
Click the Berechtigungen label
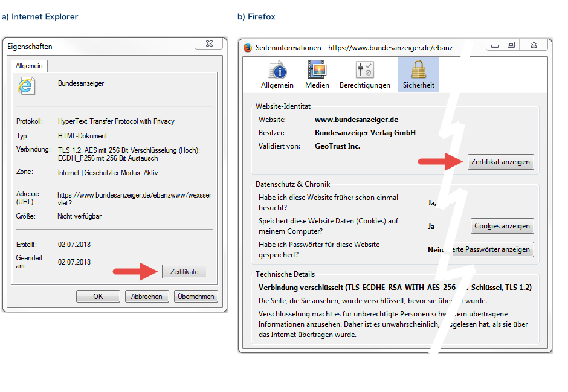(x=365, y=85)
